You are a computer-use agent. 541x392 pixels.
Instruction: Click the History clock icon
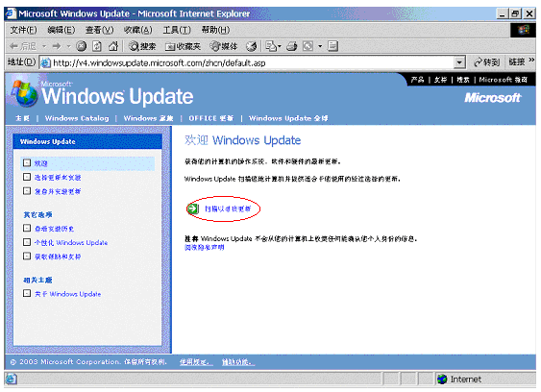[x=252, y=46]
